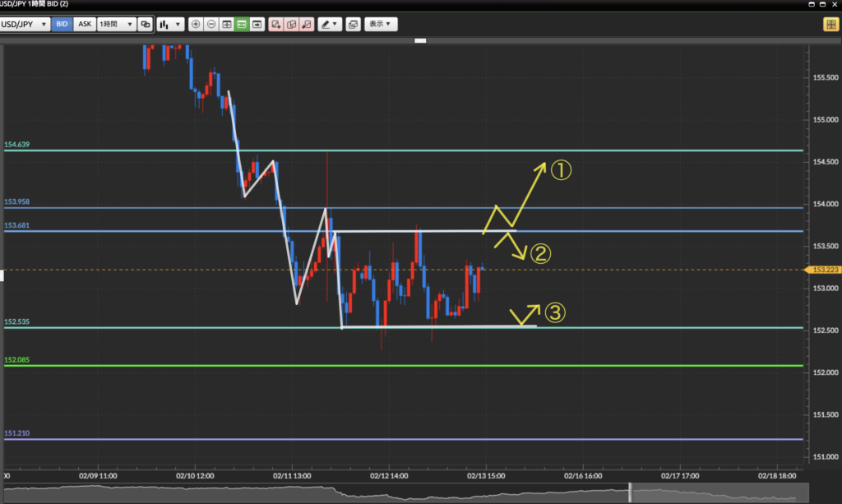This screenshot has height=504, width=842.
Task: Switch price display to ASK
Action: [x=84, y=25]
